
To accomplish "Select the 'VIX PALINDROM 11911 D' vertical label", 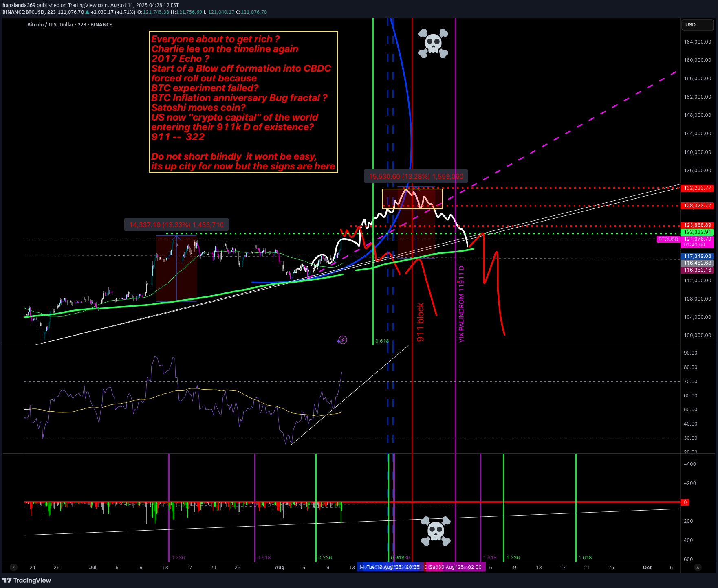I will click(x=461, y=304).
